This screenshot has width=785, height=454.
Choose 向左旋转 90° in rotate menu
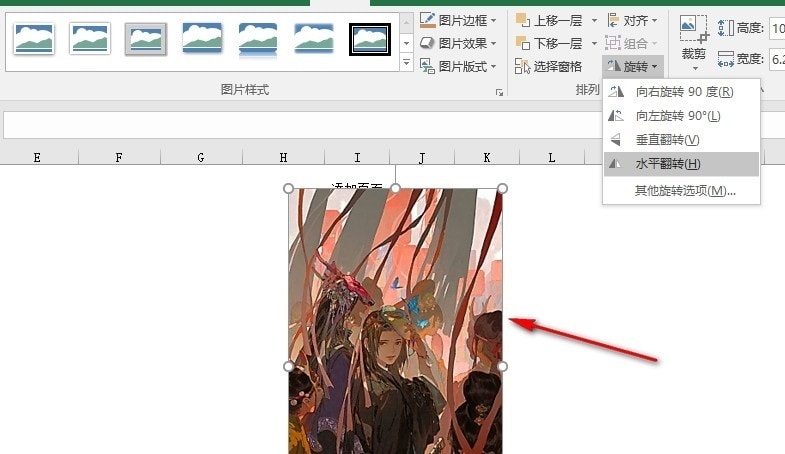(681, 116)
